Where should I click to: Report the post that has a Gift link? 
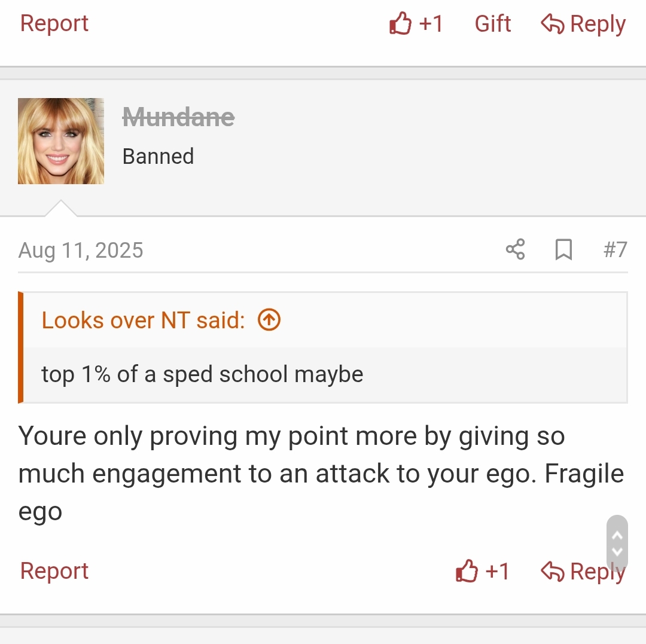pyautogui.click(x=54, y=23)
